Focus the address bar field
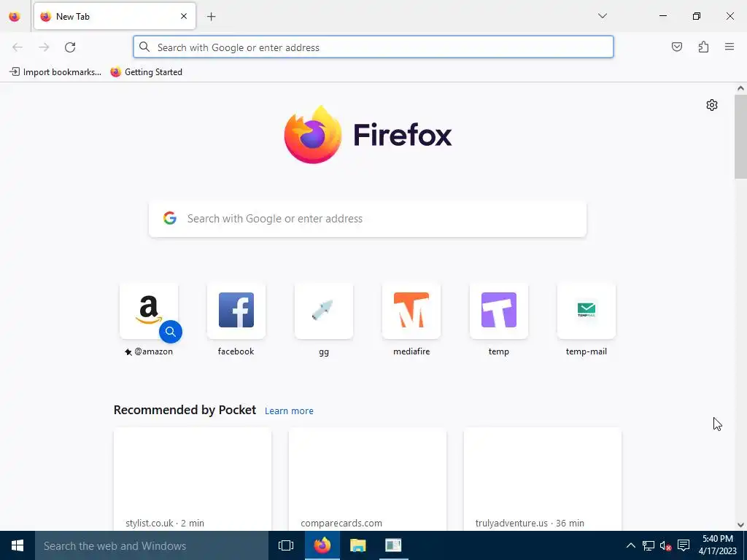 point(373,47)
